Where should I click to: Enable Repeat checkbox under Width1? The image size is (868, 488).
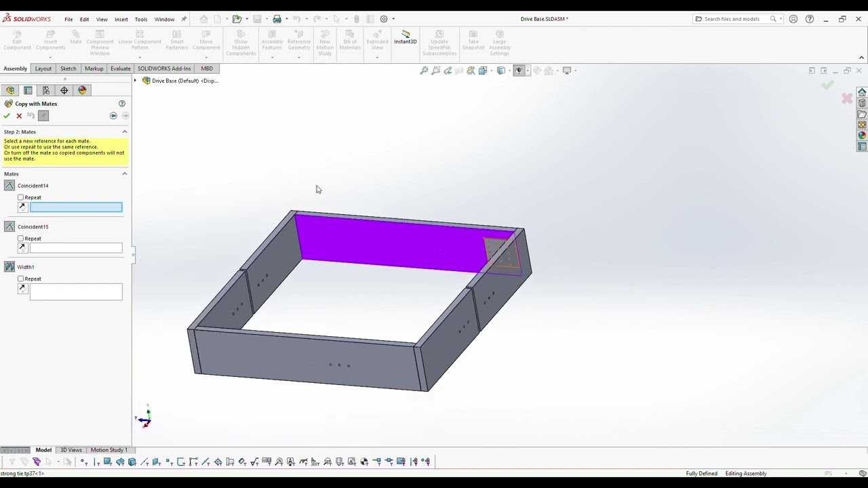coord(20,279)
